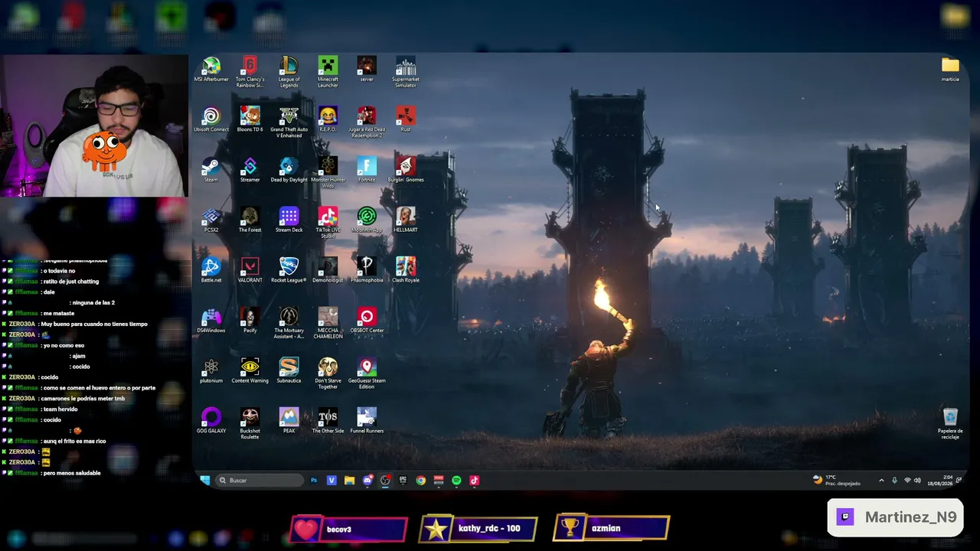
Task: Launch Tom Clancy's Rainbow Six shortcut
Action: click(x=250, y=72)
